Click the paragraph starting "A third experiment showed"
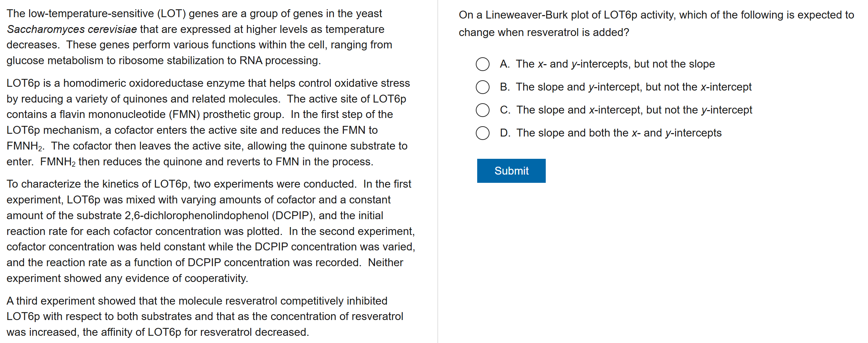 click(x=205, y=316)
